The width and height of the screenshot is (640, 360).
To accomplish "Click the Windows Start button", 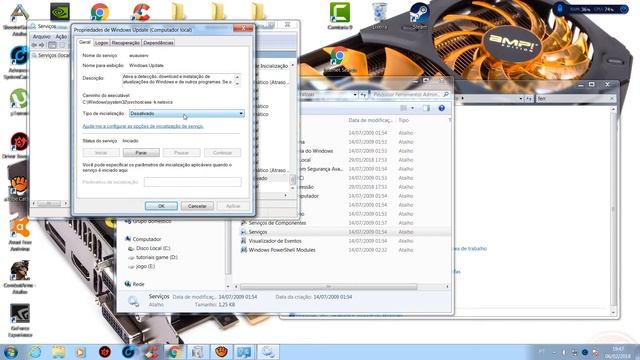I will point(11,352).
